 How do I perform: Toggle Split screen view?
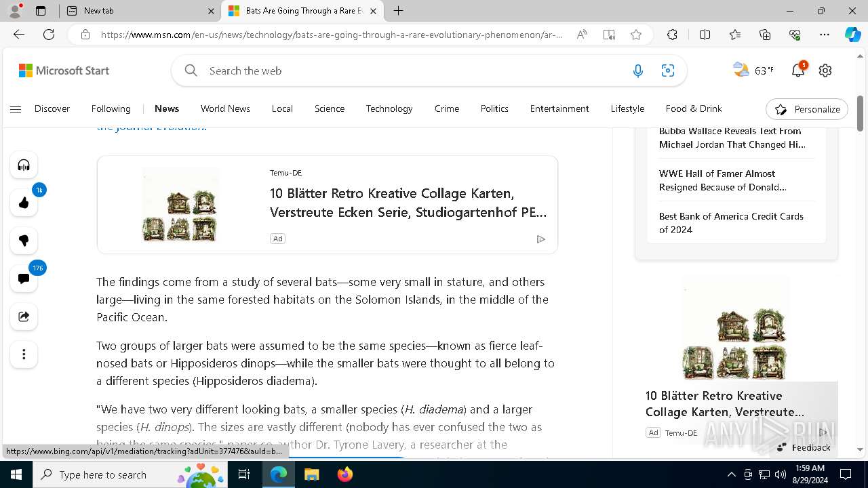click(x=705, y=35)
